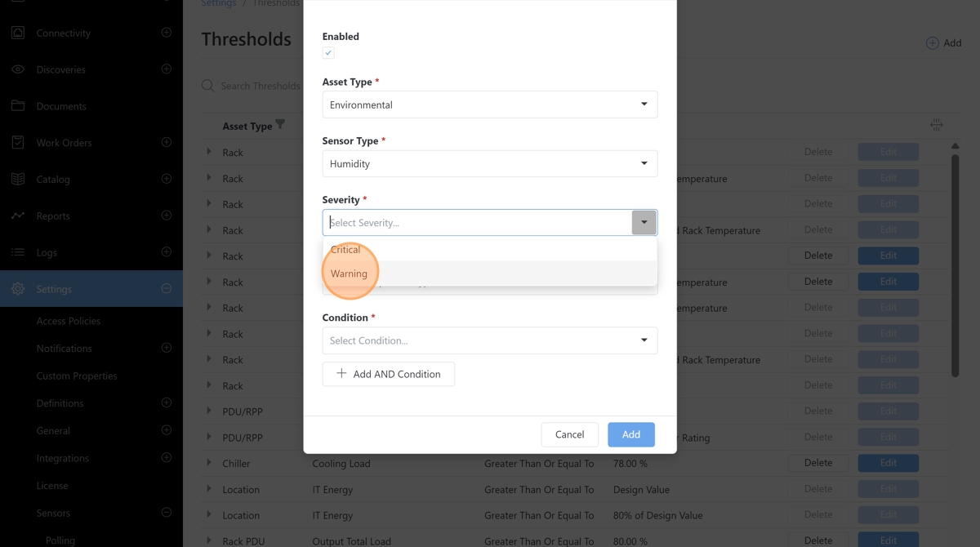
Task: Click the Cancel button
Action: [x=569, y=434]
